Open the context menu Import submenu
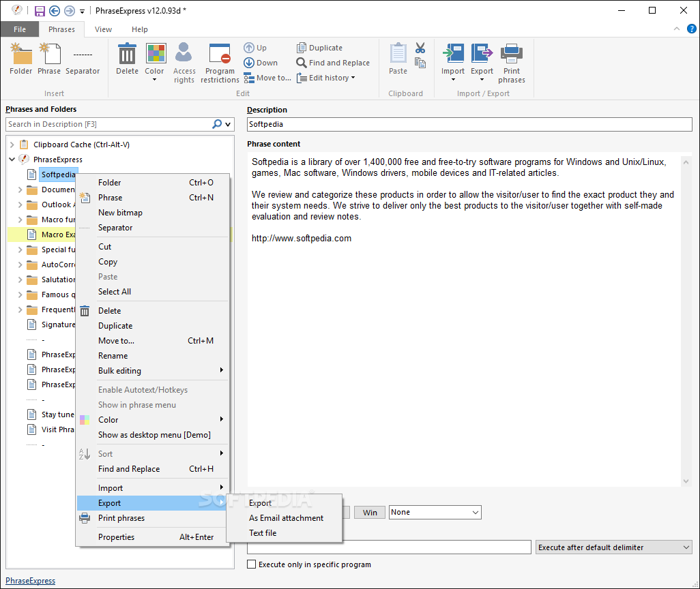 point(152,487)
